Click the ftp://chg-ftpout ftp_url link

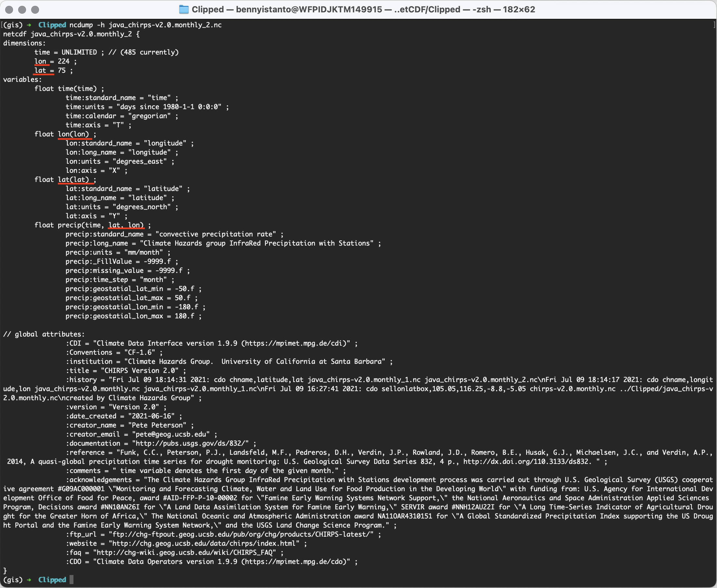coord(241,534)
